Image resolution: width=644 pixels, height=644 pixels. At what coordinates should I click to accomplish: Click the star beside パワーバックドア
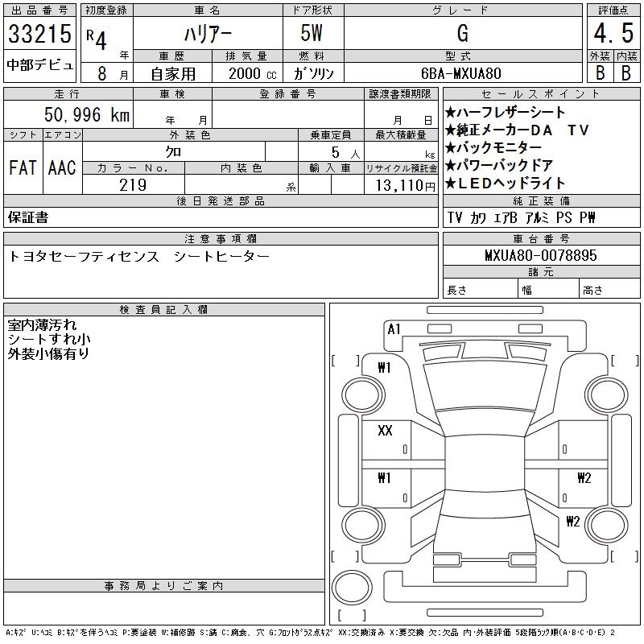[x=451, y=166]
